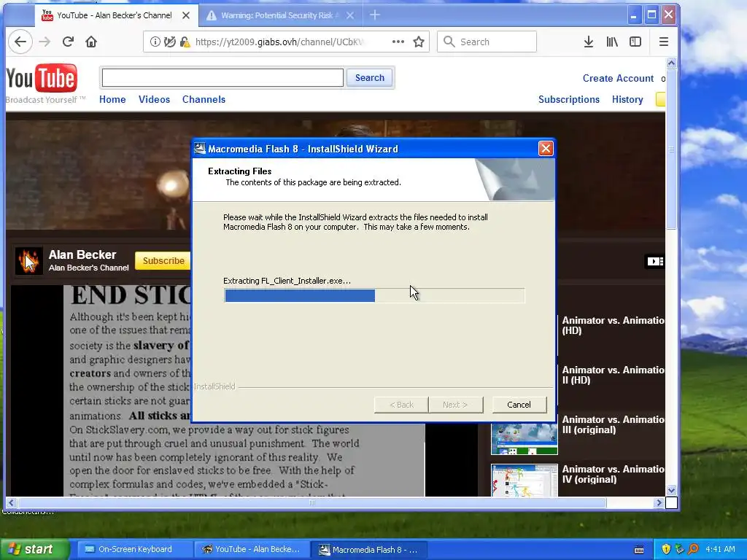Click horizontal scrollbar left arrow
The height and width of the screenshot is (560, 747).
click(x=12, y=502)
